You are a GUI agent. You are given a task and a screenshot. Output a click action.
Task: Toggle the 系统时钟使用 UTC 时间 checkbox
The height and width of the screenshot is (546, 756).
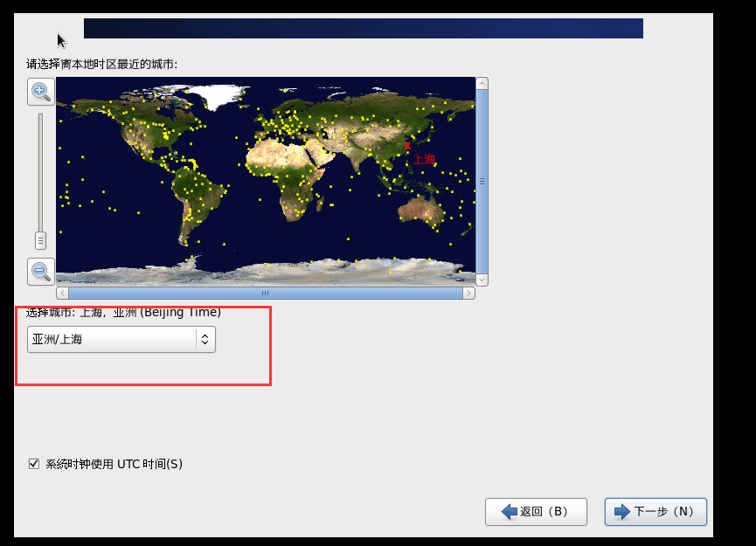(x=34, y=463)
